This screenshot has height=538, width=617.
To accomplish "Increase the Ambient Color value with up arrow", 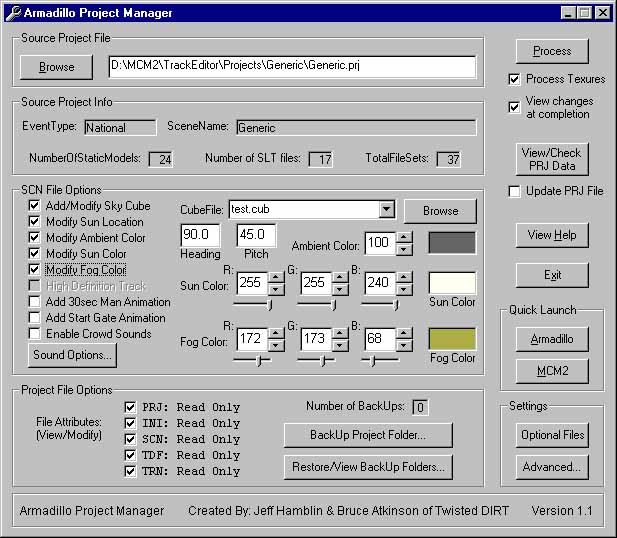I will coord(403,237).
